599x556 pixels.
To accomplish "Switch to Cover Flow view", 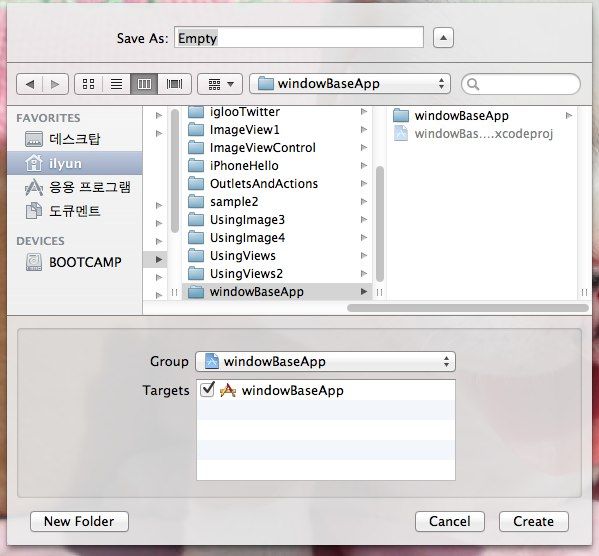I will 174,84.
